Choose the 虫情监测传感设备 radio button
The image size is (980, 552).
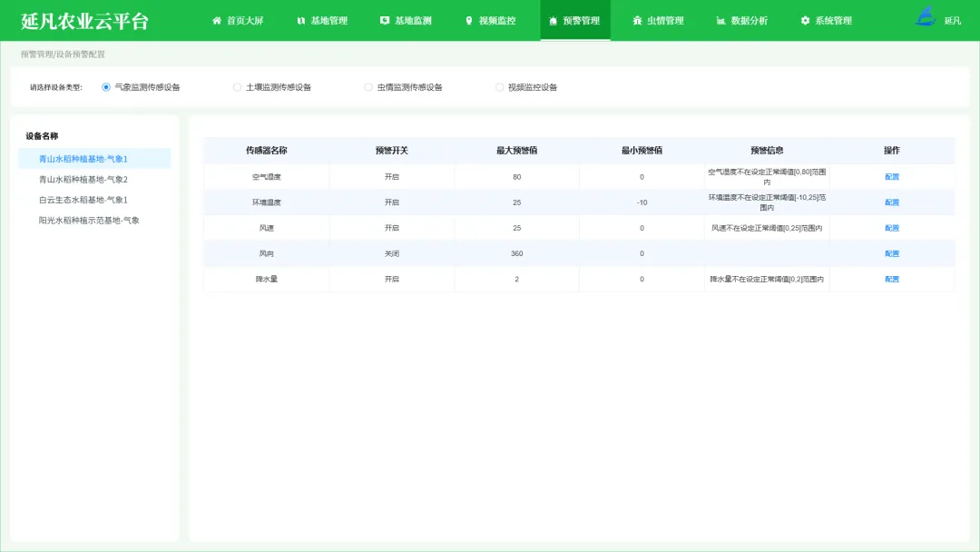click(x=368, y=87)
